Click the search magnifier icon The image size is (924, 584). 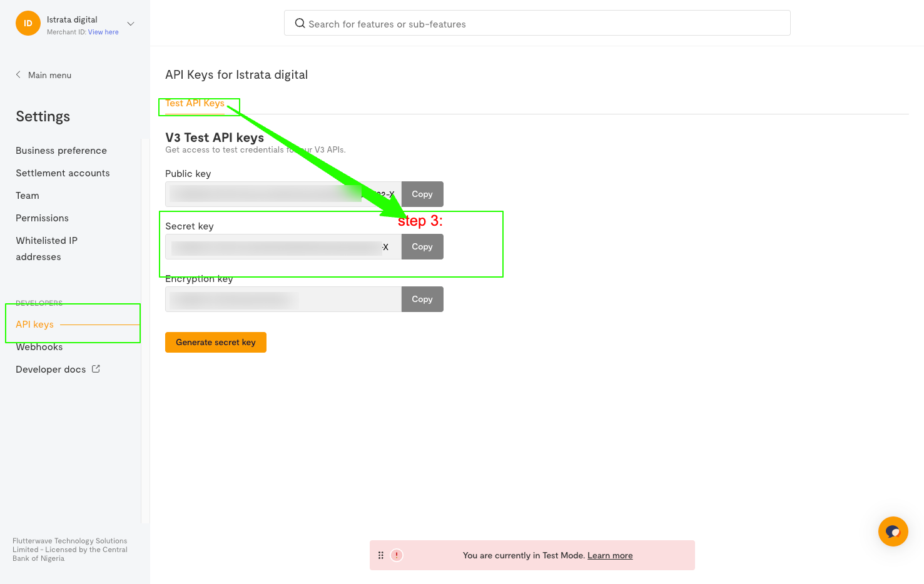[x=300, y=24]
